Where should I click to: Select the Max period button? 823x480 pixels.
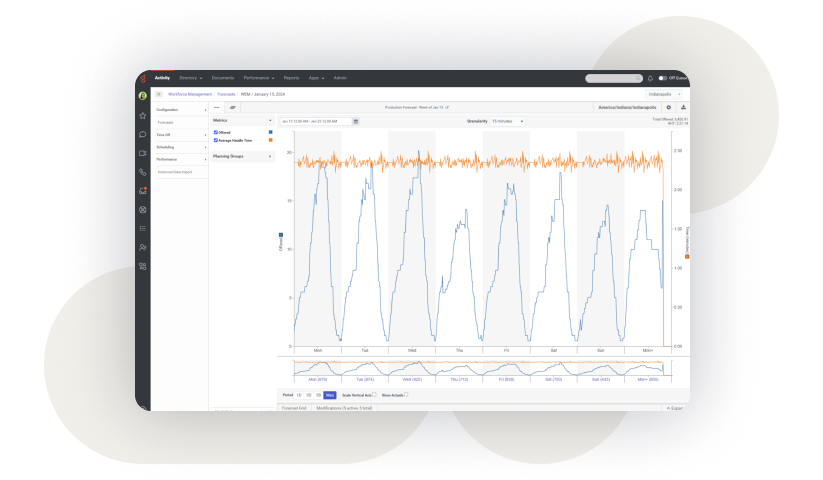click(330, 395)
